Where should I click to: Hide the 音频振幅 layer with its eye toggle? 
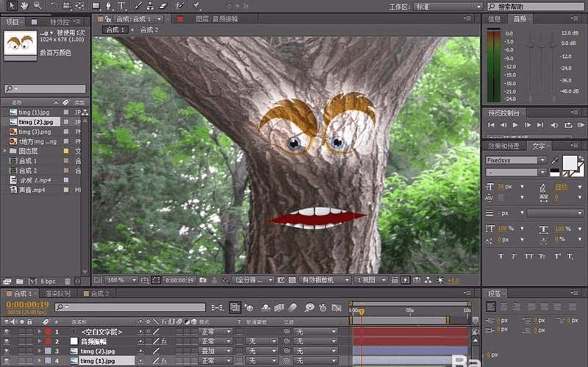[x=7, y=341]
